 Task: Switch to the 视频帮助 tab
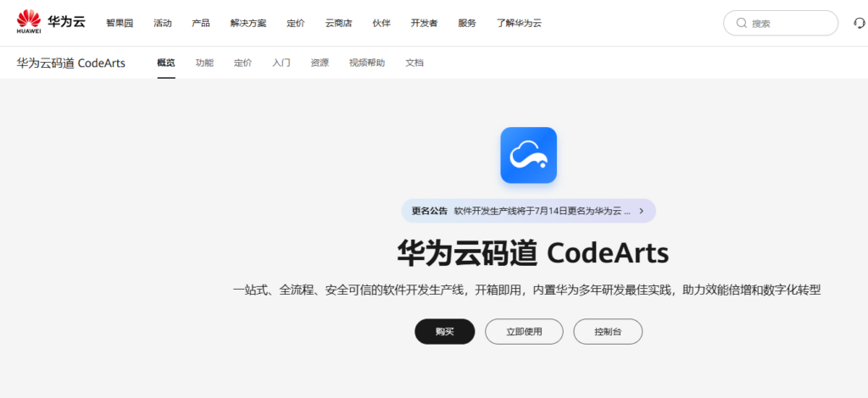tap(367, 63)
